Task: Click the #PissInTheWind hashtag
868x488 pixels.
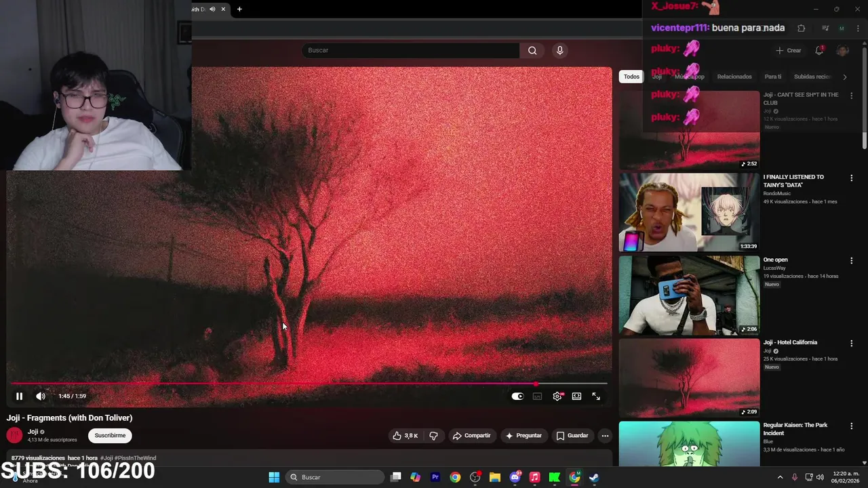Action: click(135, 458)
